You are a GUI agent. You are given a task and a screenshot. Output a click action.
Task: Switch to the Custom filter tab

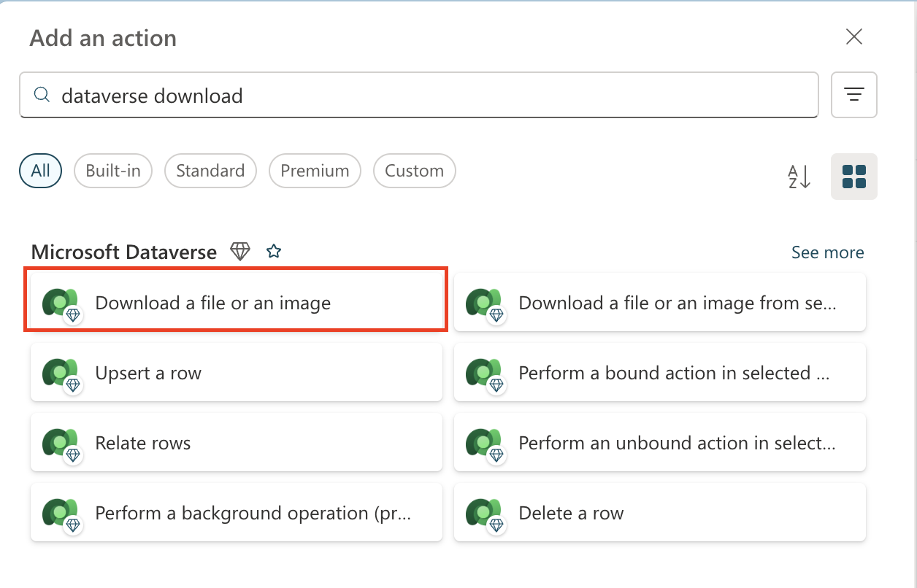point(414,170)
